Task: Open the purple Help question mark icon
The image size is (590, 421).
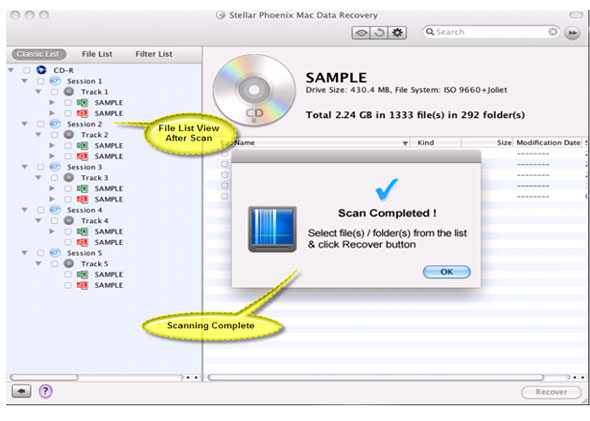Action: tap(46, 391)
